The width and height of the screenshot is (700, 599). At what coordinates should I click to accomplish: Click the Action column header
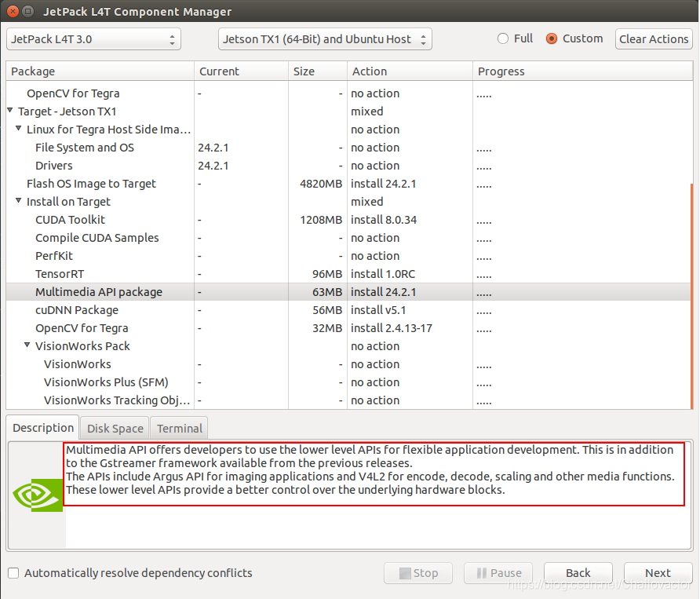click(410, 71)
